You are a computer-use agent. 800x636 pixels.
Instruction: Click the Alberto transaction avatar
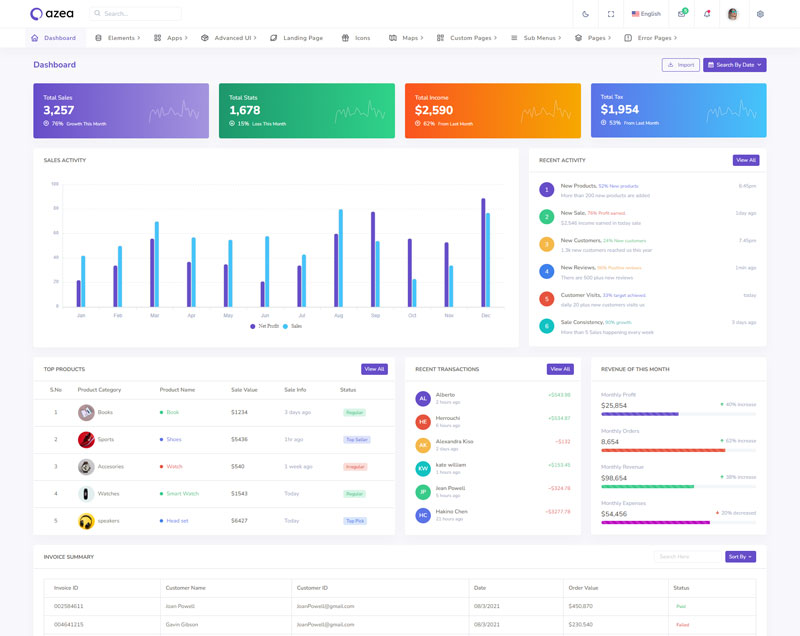423,398
